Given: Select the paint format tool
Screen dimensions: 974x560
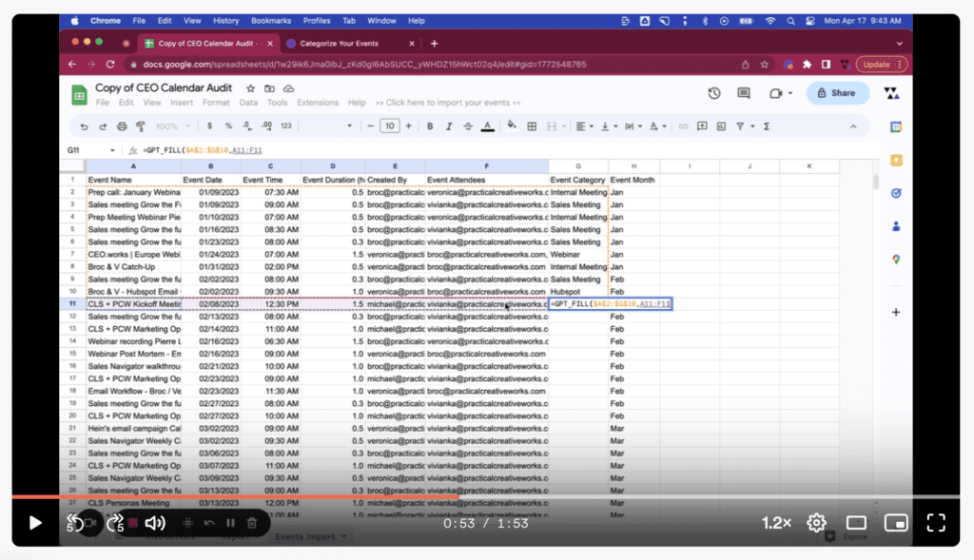Looking at the screenshot, I should coord(141,126).
